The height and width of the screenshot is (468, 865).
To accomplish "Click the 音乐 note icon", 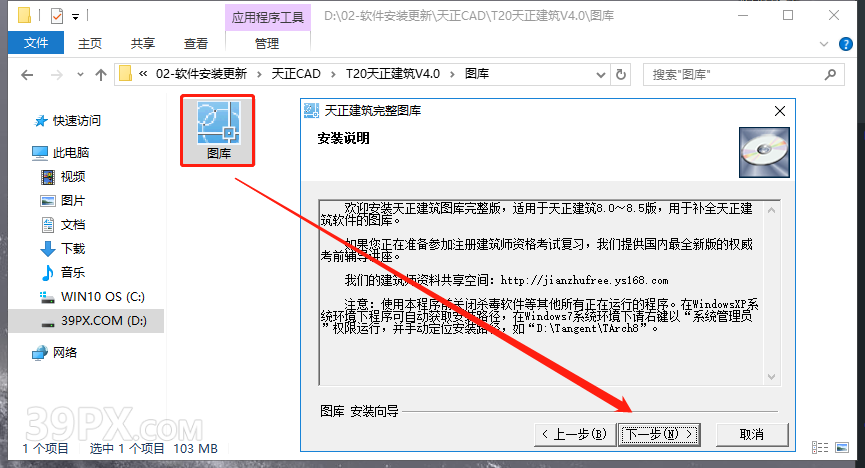I will pyautogui.click(x=48, y=272).
